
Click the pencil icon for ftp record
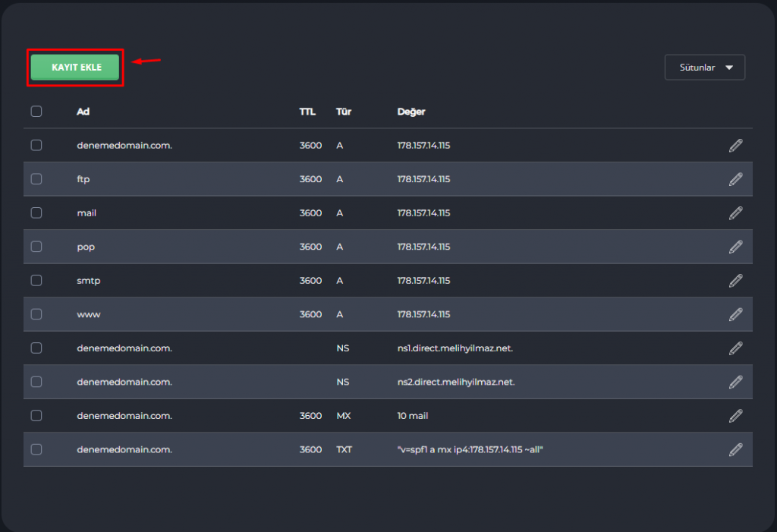[x=735, y=179]
